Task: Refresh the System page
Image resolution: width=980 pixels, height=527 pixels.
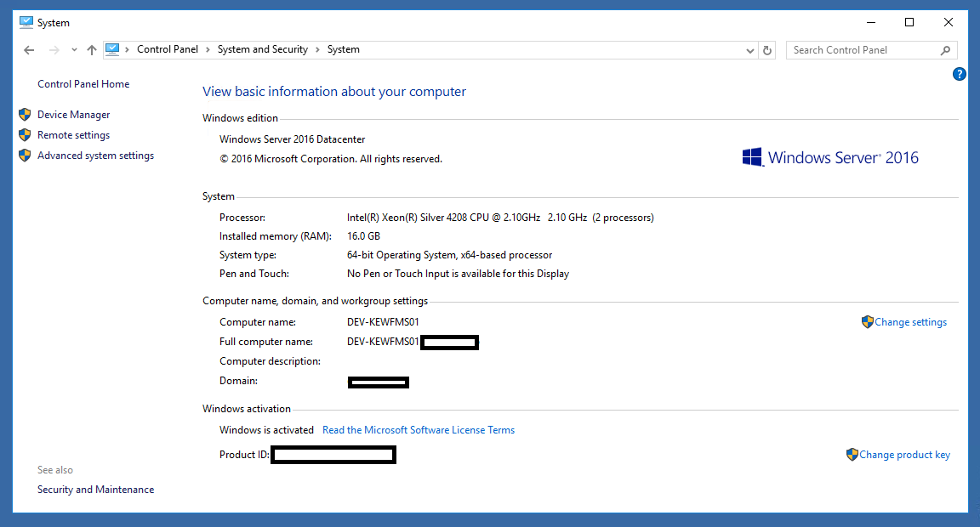Action: [x=767, y=50]
